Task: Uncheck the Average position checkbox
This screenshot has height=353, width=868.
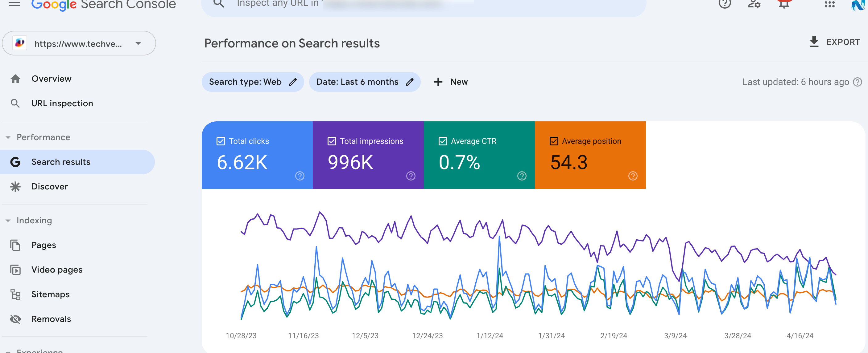Action: 554,141
